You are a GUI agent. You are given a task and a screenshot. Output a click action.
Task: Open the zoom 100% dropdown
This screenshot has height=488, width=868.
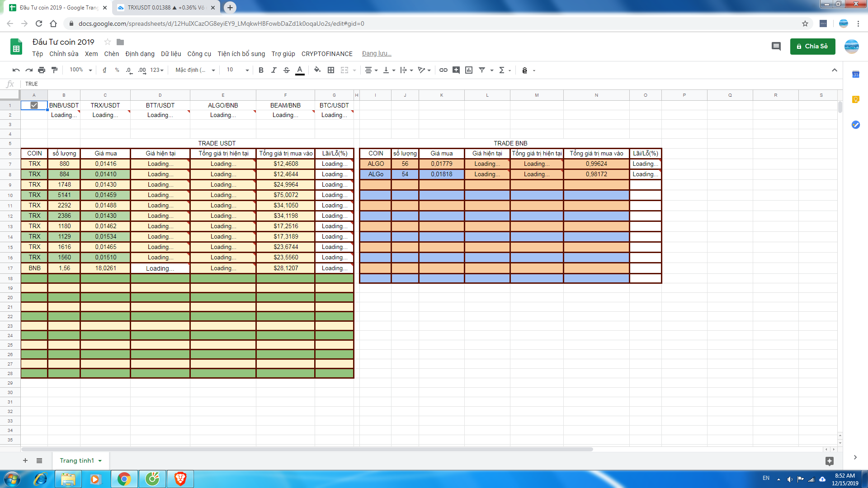click(x=80, y=70)
